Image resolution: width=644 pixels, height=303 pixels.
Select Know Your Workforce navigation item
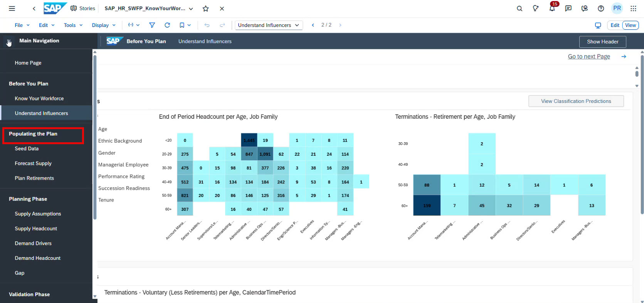tap(39, 98)
